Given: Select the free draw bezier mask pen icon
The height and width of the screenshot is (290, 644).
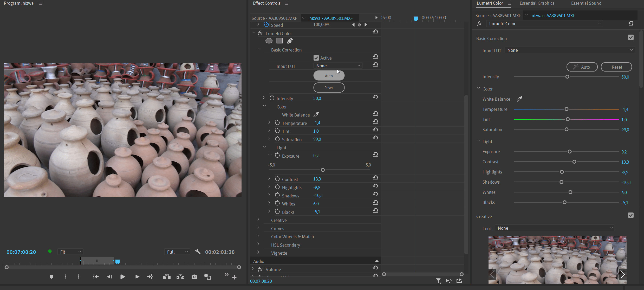Looking at the screenshot, I should click(x=290, y=41).
